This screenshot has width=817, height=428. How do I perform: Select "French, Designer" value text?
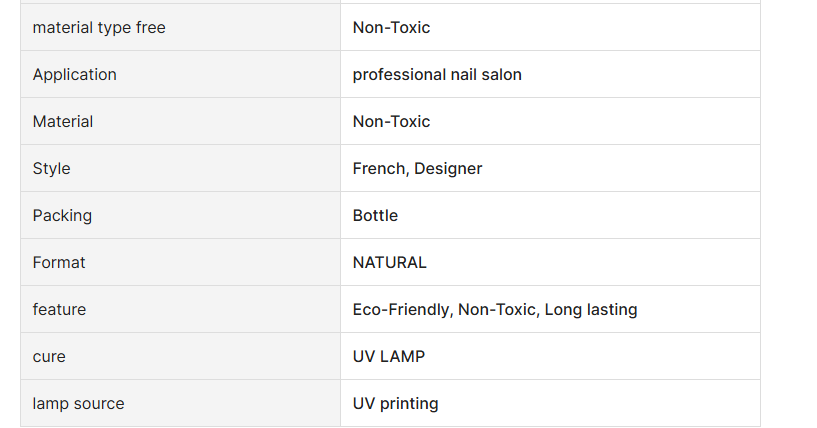click(417, 168)
